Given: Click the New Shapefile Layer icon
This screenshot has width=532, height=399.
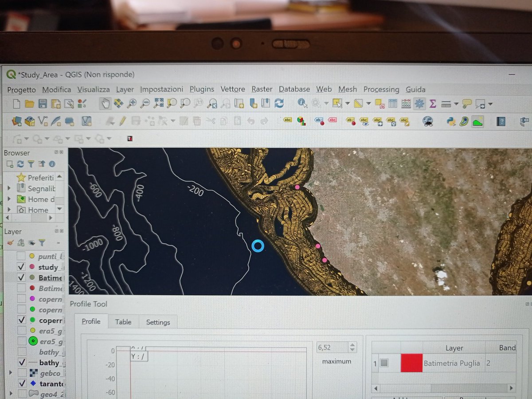Looking at the screenshot, I should (43, 121).
